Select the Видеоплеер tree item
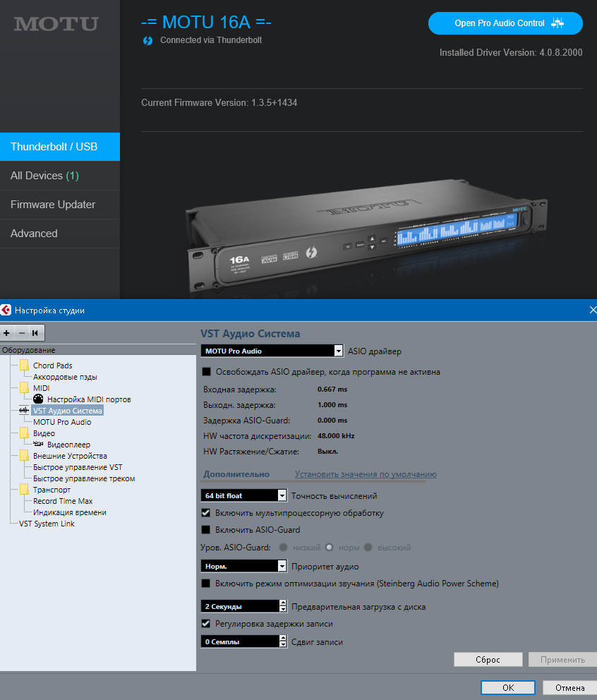Image resolution: width=597 pixels, height=700 pixels. click(x=68, y=444)
